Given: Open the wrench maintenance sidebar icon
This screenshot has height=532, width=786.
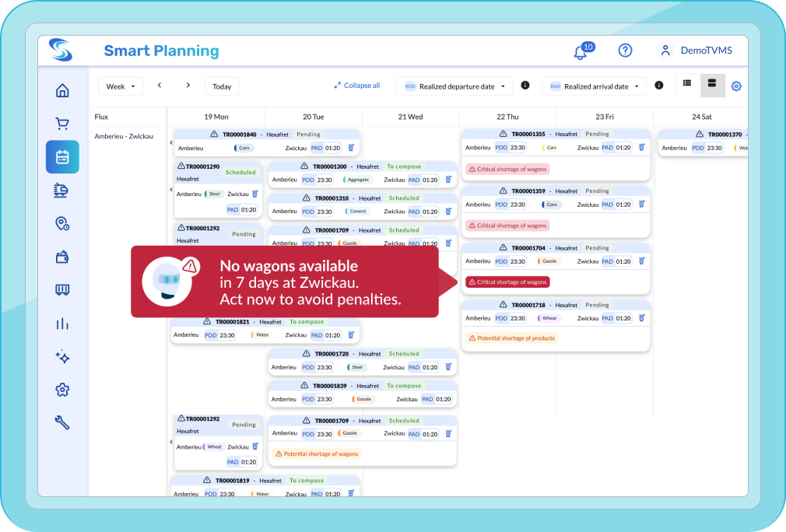Looking at the screenshot, I should coord(62,423).
